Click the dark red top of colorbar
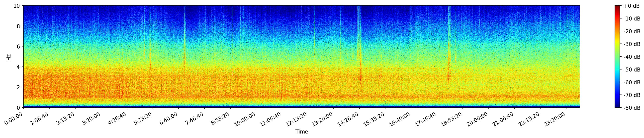The height and width of the screenshot is (138, 644). pyautogui.click(x=618, y=7)
